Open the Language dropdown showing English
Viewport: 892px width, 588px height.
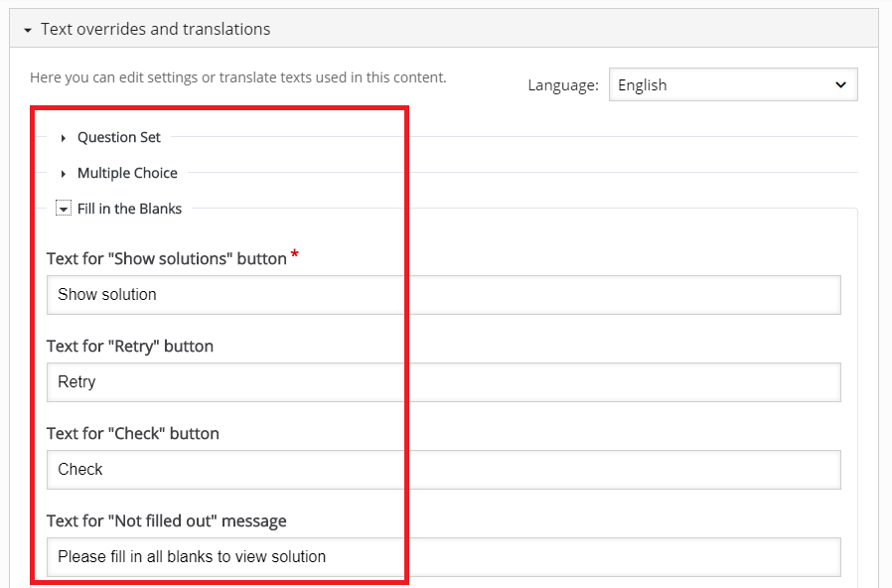(733, 84)
